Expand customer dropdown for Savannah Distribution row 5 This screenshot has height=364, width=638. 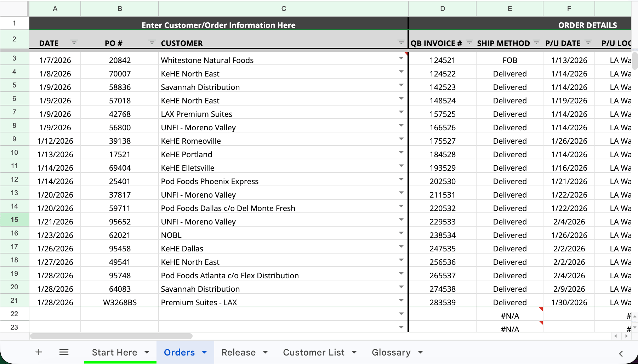point(401,85)
